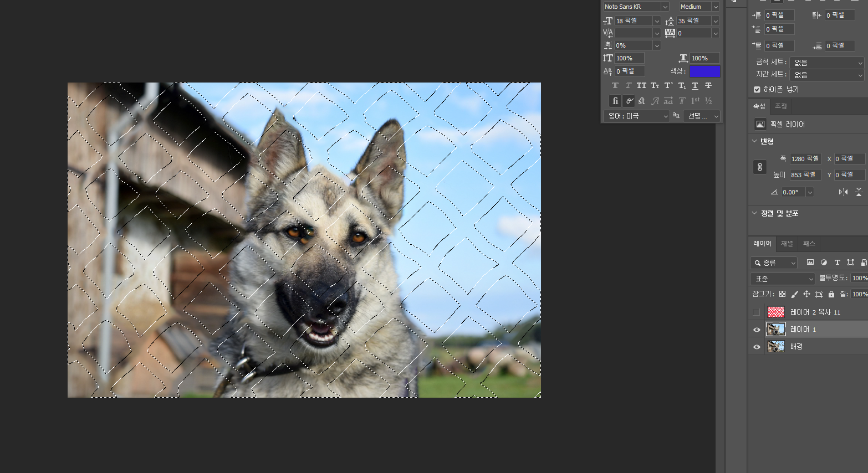Screen dimensions: 868x473
Task: Switch to the 채널 tab
Action: [x=787, y=244]
